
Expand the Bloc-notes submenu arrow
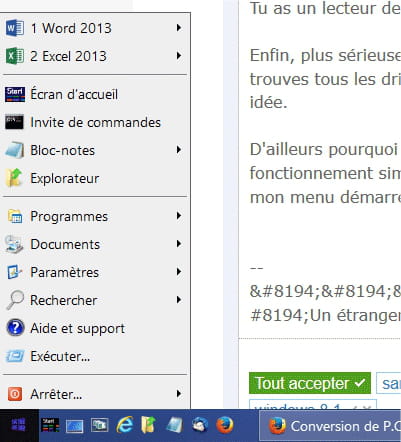[x=179, y=150]
